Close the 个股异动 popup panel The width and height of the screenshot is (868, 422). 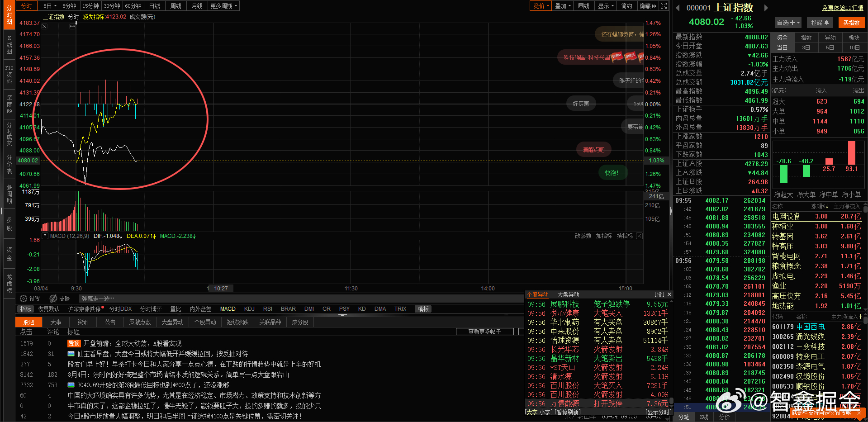(x=669, y=294)
